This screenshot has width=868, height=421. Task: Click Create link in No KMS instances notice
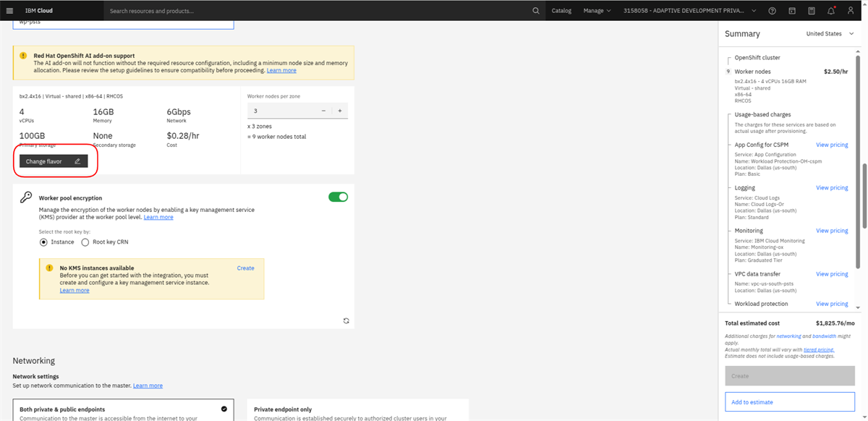[246, 268]
